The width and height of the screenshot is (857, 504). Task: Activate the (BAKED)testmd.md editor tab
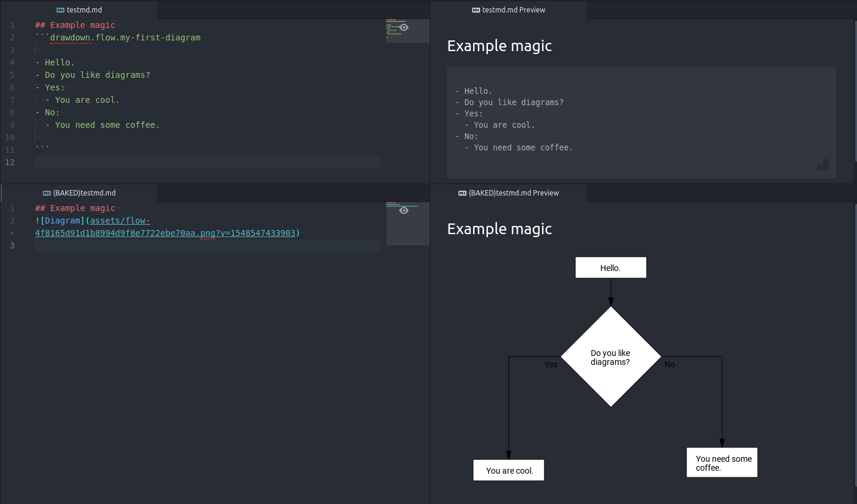(80, 193)
